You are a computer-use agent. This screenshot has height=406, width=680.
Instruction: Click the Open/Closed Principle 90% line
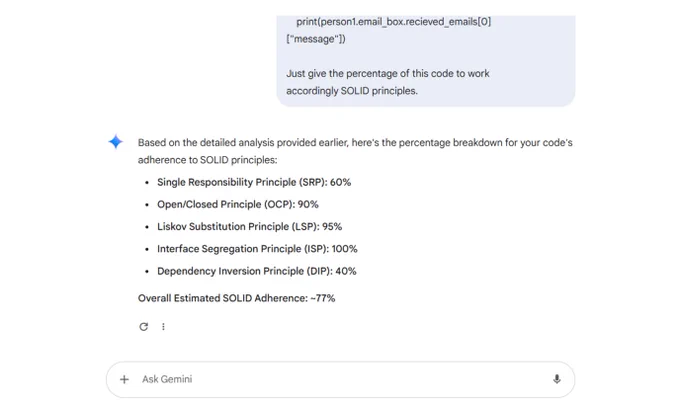click(x=238, y=204)
